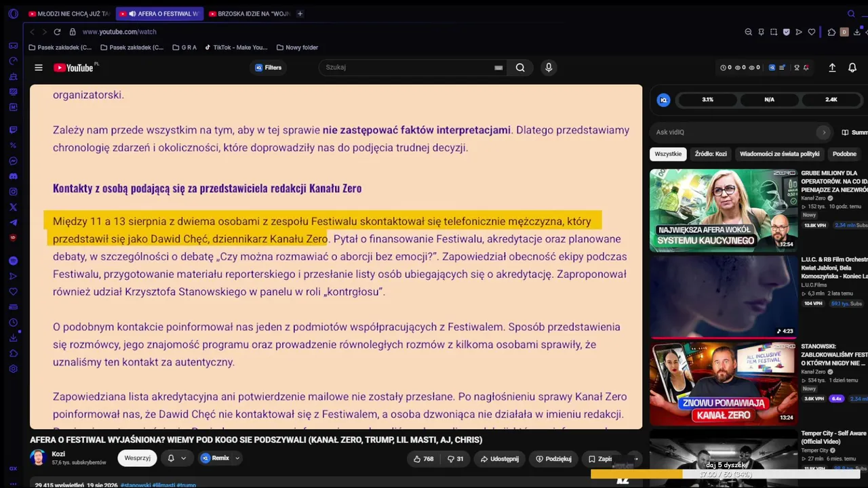Viewport: 868px width, 488px height.
Task: Open the YouTube guide hamburger menu
Action: click(39, 68)
